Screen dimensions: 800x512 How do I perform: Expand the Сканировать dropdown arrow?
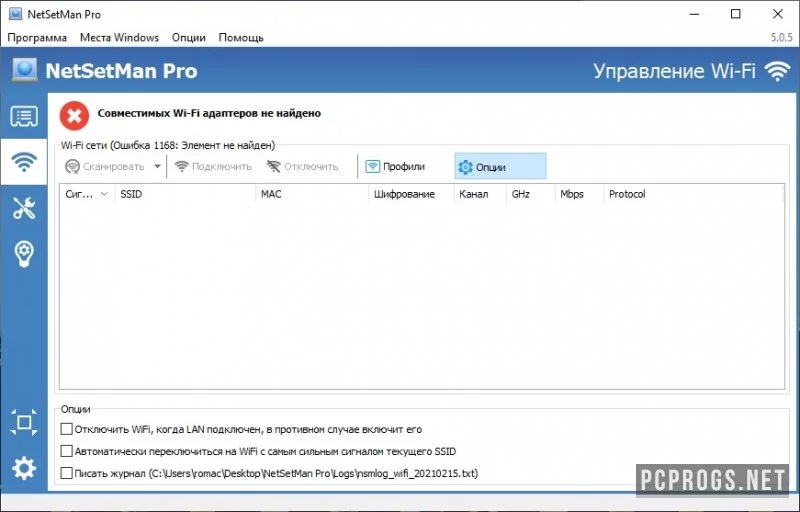coord(157,167)
